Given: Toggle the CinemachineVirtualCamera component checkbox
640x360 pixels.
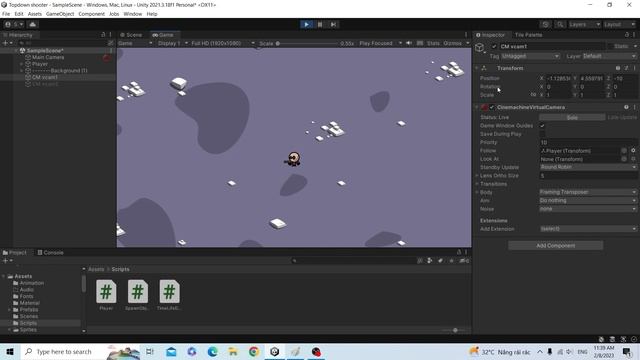Looking at the screenshot, I should coord(492,107).
